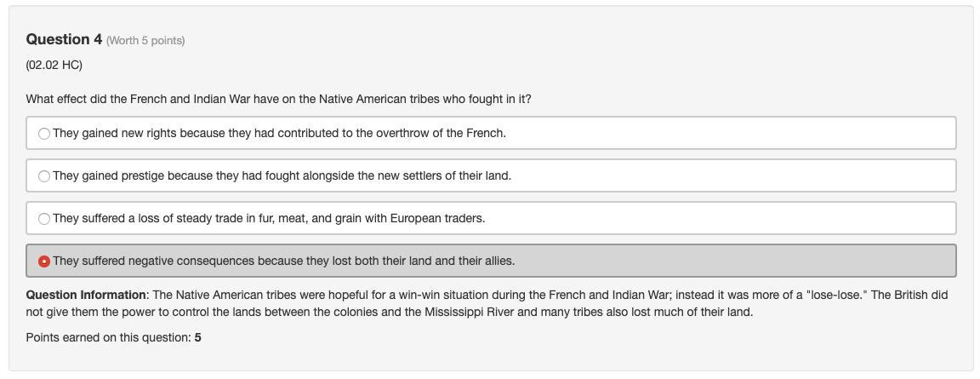Click the selected red 'negative consequences' radio button
The width and height of the screenshot is (980, 379).
coord(44,261)
